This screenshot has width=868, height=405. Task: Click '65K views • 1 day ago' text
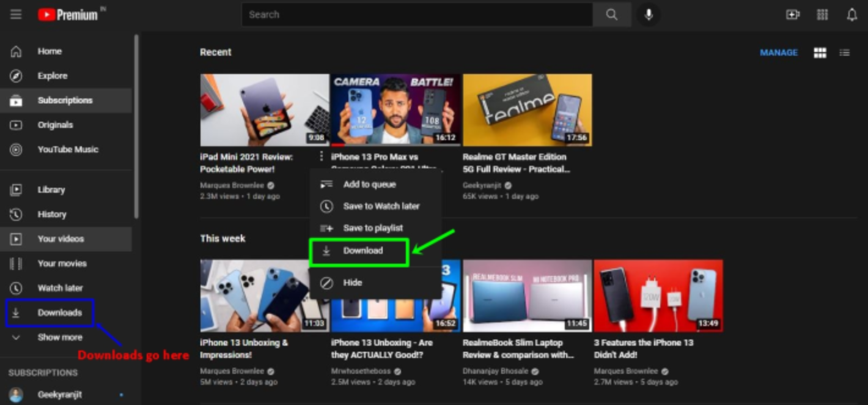501,196
